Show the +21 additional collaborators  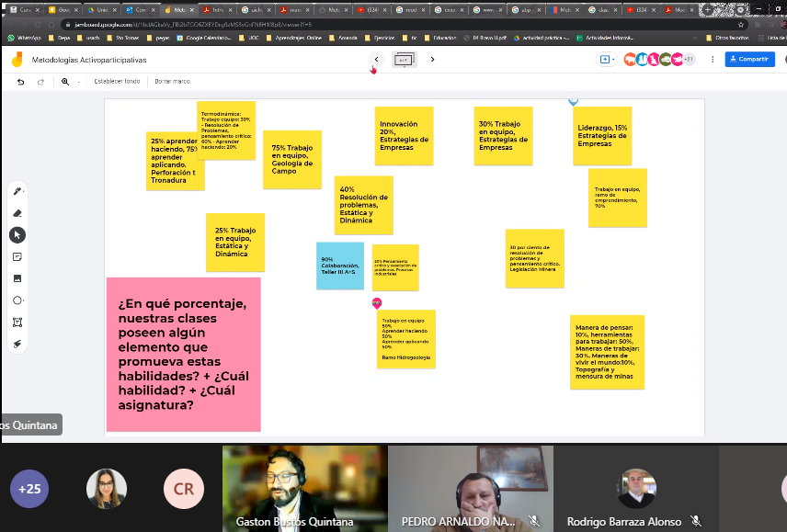click(x=689, y=59)
